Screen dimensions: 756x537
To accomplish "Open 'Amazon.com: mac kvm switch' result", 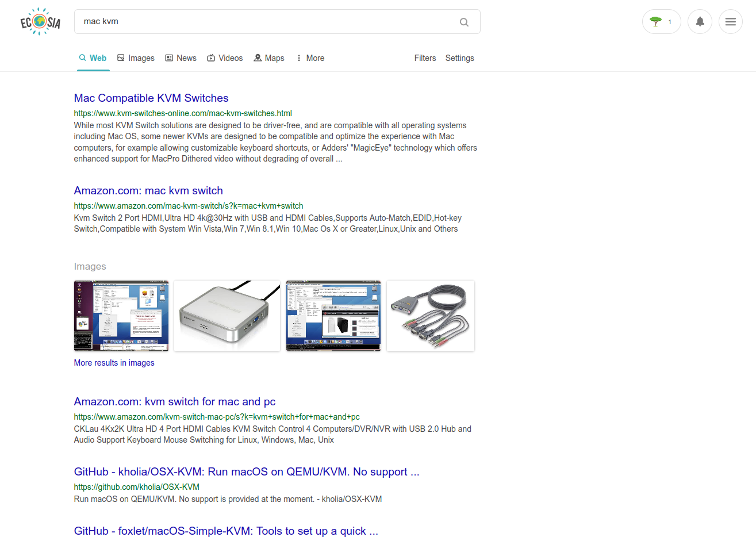I will [x=148, y=191].
